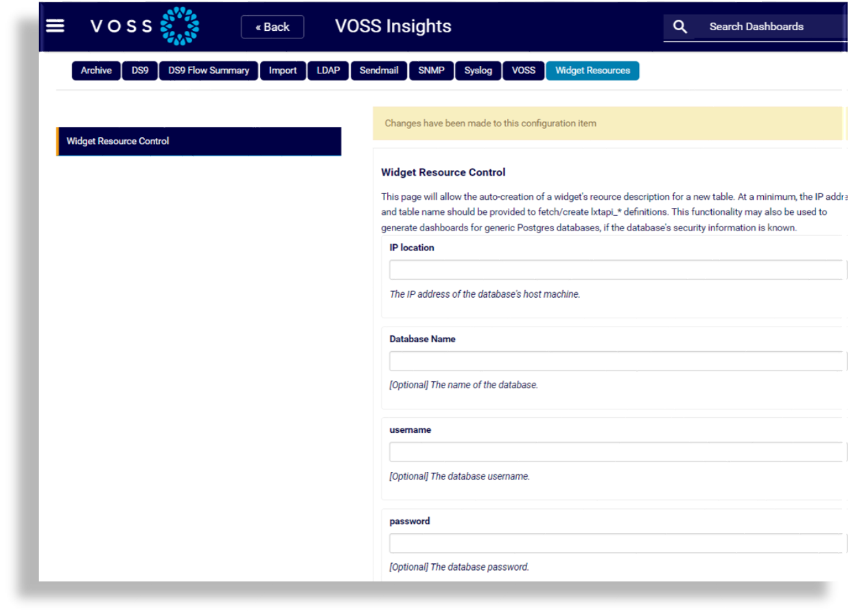Open the Syslog tab
This screenshot has height=616, width=849.
tap(478, 71)
